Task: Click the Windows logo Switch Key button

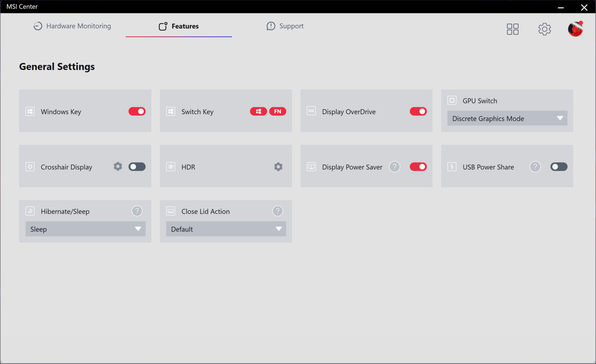Action: click(x=258, y=111)
